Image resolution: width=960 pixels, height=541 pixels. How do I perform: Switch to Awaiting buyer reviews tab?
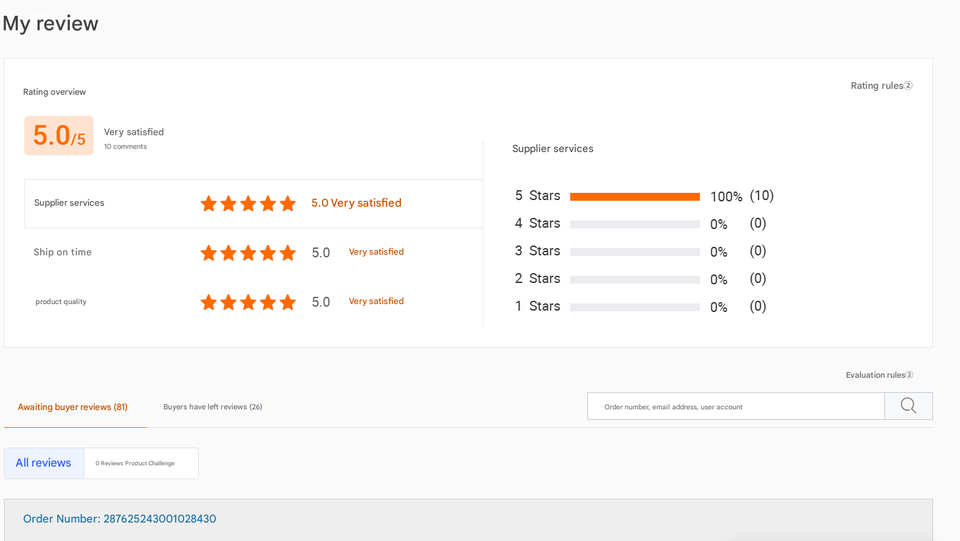pyautogui.click(x=73, y=407)
